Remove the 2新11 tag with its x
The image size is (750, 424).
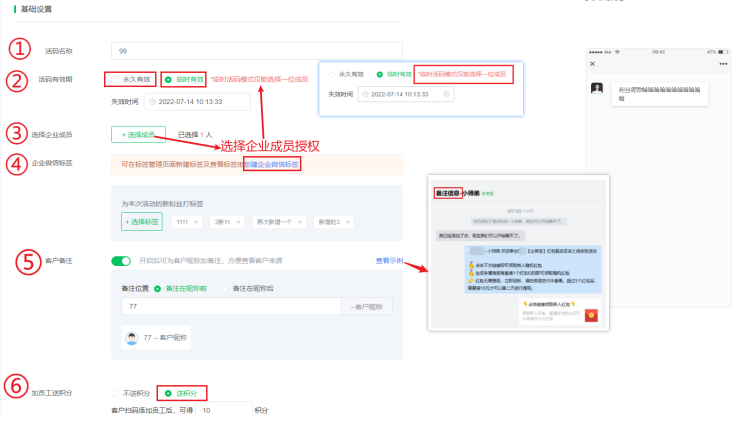238,222
